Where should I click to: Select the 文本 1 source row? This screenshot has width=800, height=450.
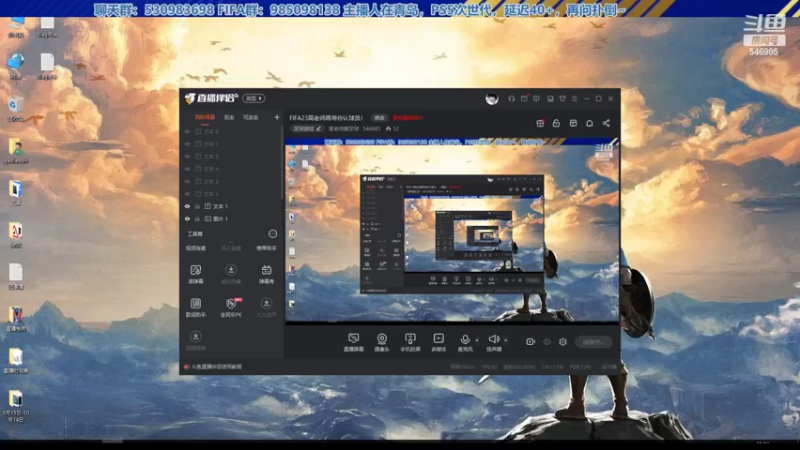(232, 206)
